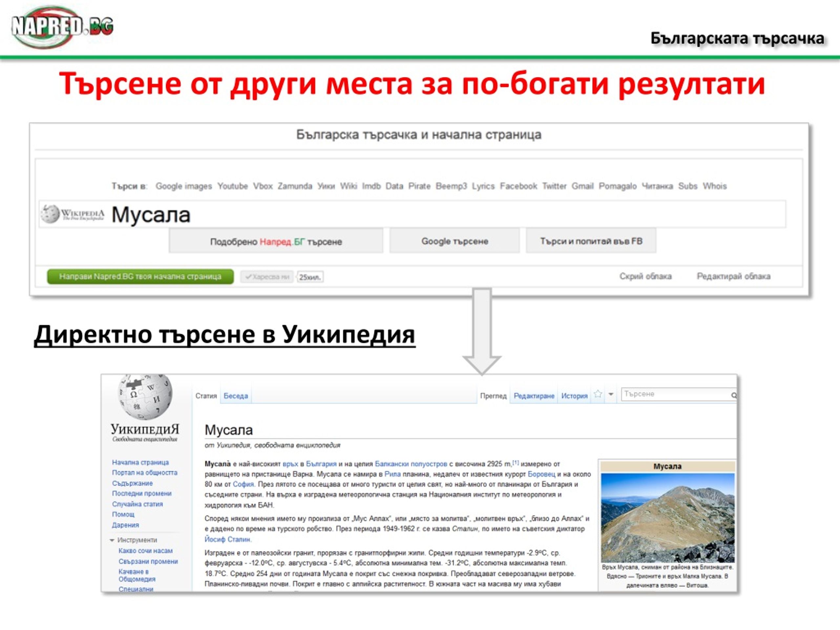Image resolution: width=840 pixels, height=630 pixels.
Task: Click the Боровец link in article
Action: (541, 474)
